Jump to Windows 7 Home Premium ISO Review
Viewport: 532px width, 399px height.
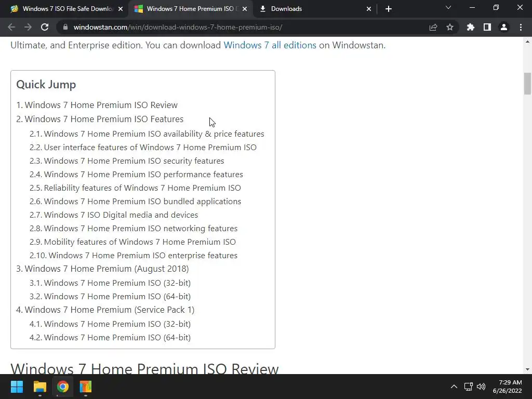[101, 105]
